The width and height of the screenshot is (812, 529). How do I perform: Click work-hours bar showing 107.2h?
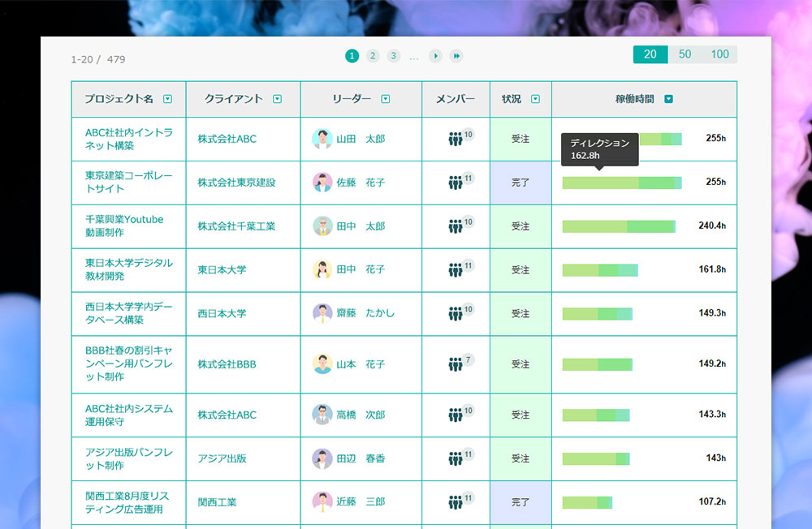[x=587, y=502]
